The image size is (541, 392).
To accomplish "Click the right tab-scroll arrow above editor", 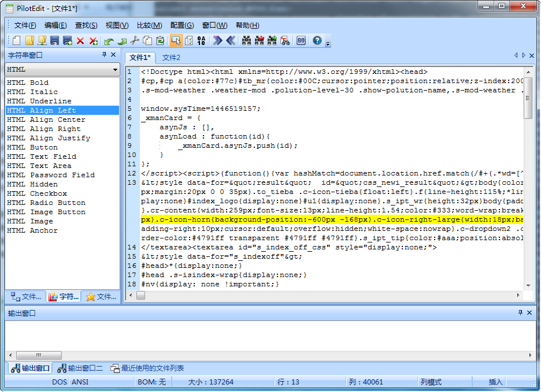I will pyautogui.click(x=524, y=55).
